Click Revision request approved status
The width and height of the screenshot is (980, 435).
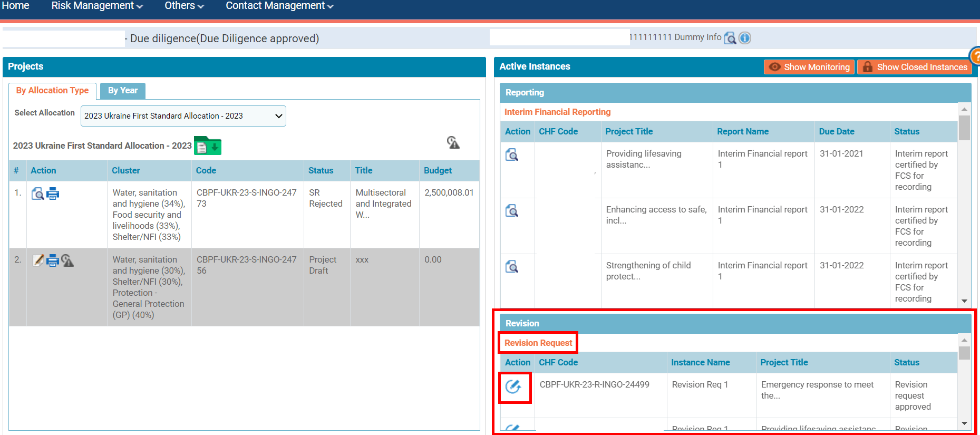point(913,395)
